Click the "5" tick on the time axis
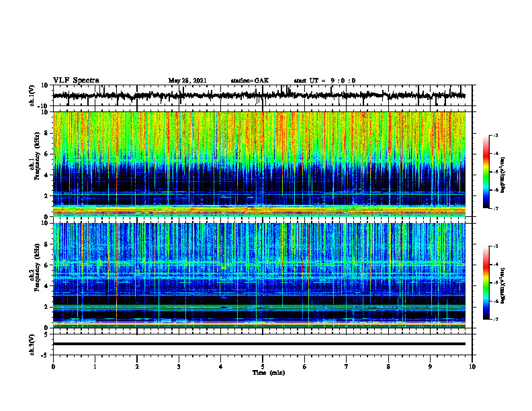The height and width of the screenshot is (411, 532). (x=263, y=367)
